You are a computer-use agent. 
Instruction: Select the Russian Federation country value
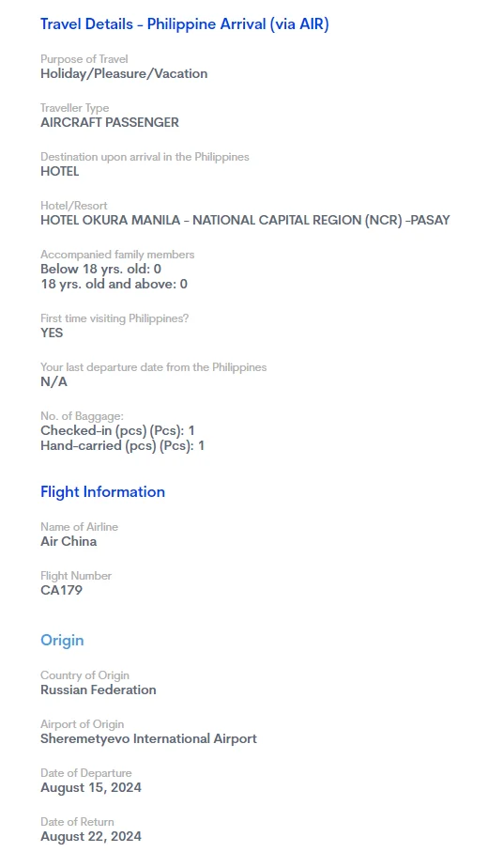pyautogui.click(x=98, y=690)
